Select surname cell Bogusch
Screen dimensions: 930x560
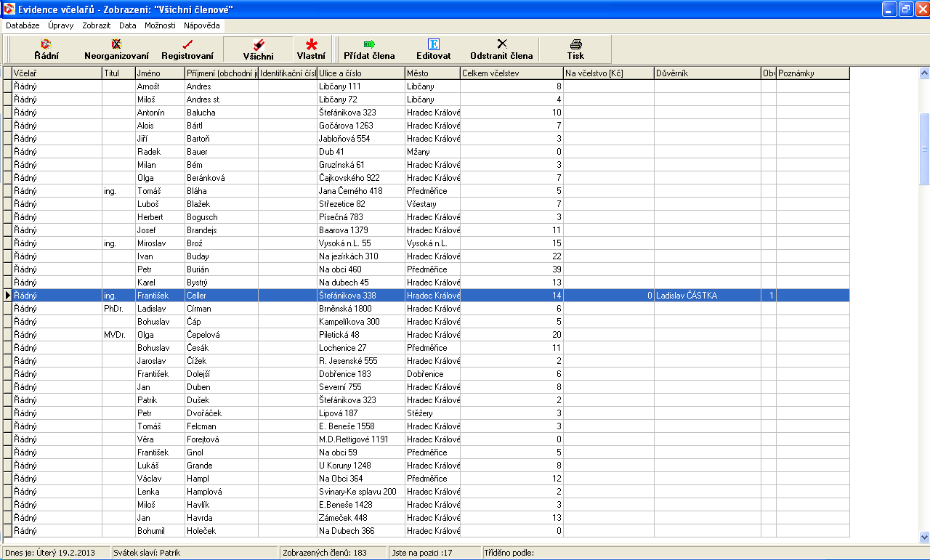(222, 217)
